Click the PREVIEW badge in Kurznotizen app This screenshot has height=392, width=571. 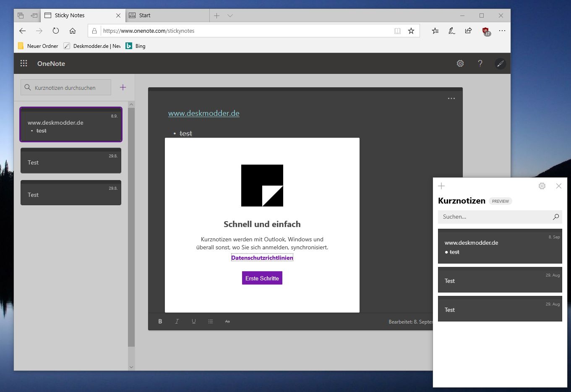coord(501,201)
